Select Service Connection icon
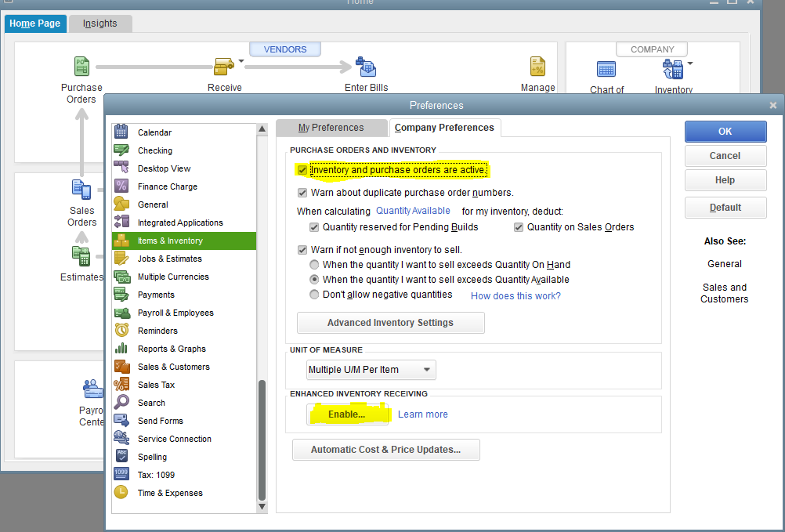 (121, 439)
